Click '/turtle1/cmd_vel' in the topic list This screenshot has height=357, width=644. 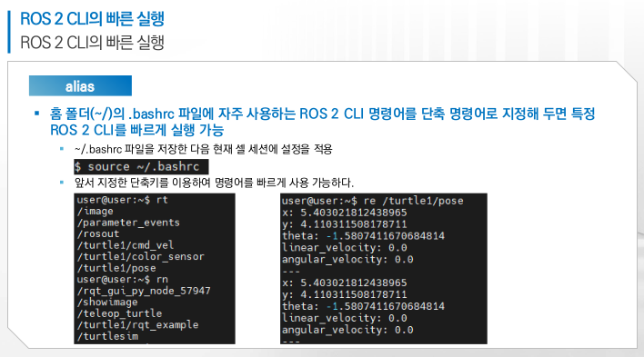(126, 245)
